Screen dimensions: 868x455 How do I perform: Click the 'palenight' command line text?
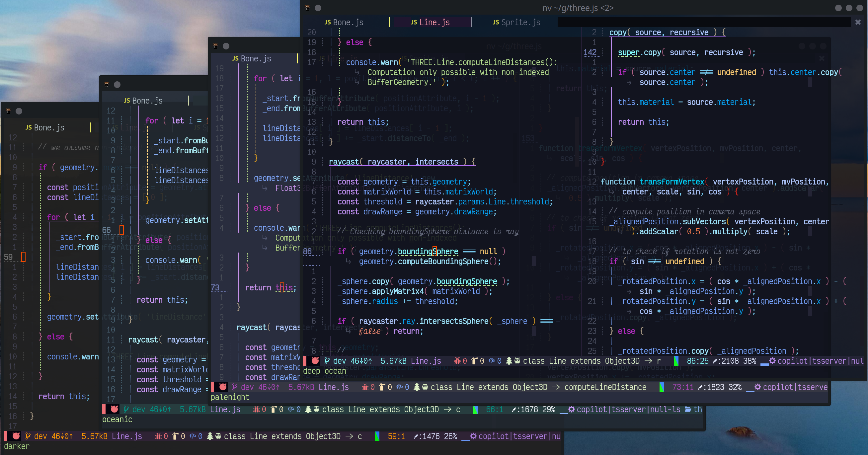(230, 397)
